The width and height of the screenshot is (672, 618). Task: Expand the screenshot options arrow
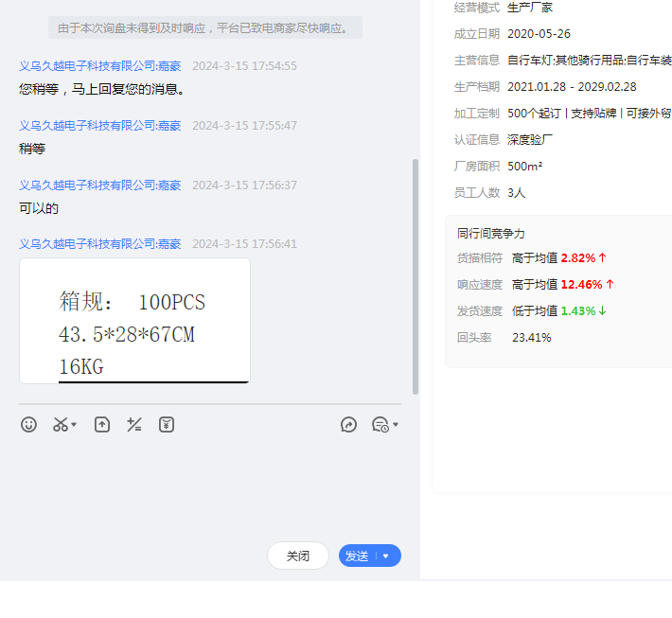[74, 425]
